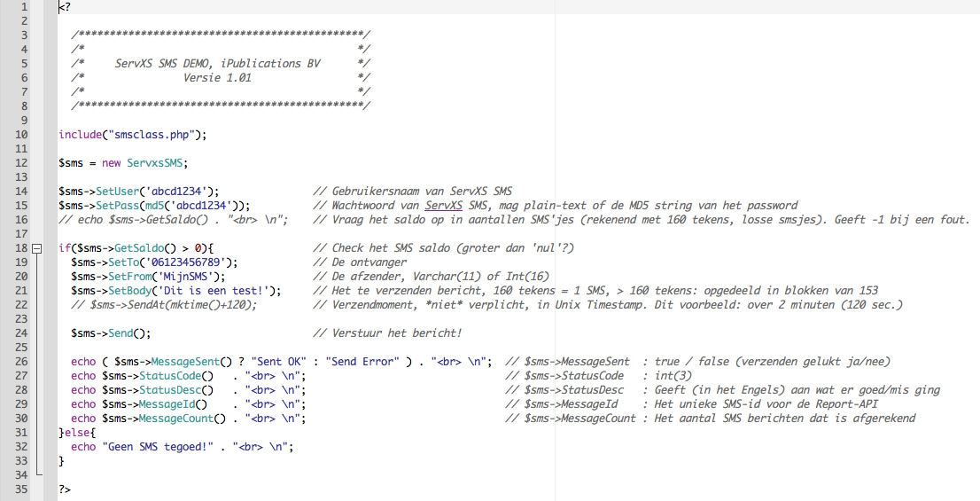Click the 'int(3)' StatusCode comment
Screen dimensions: 980x501
click(x=673, y=376)
